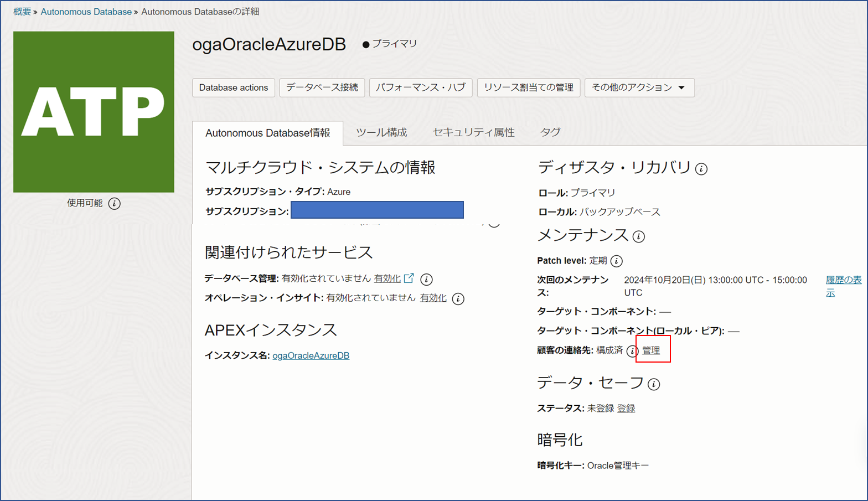868x501 pixels.
Task: Click ロール: プライマリ text
Action: point(577,193)
